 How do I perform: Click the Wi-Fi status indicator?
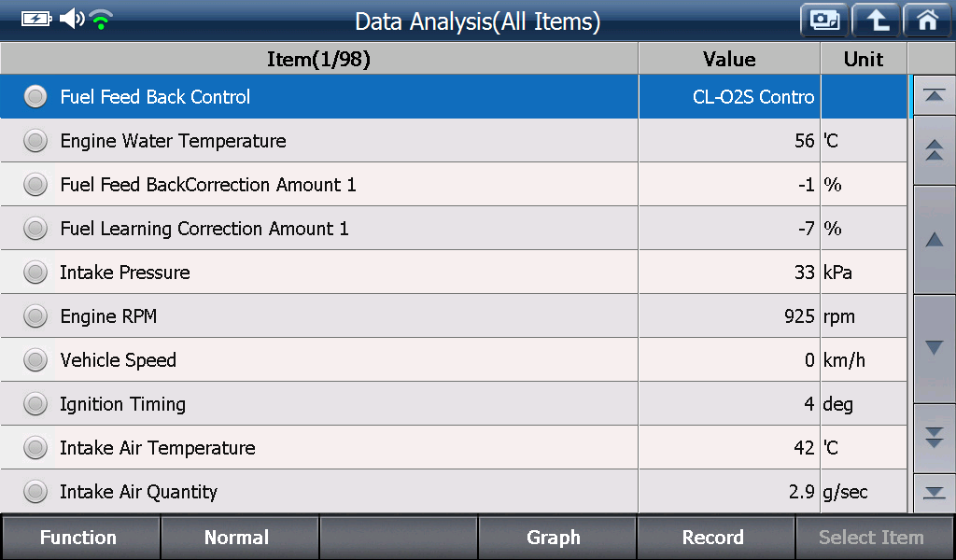101,20
